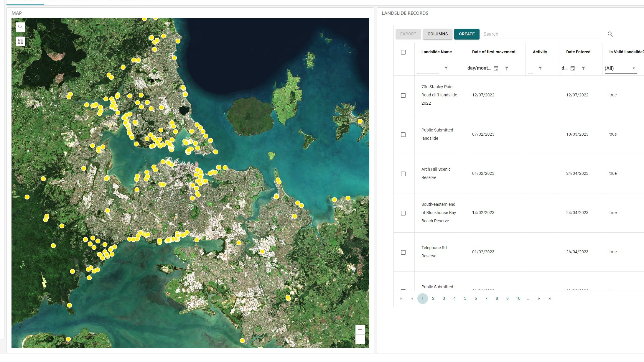Open Landslide Name filter funnel
644x362 pixels.
(446, 68)
